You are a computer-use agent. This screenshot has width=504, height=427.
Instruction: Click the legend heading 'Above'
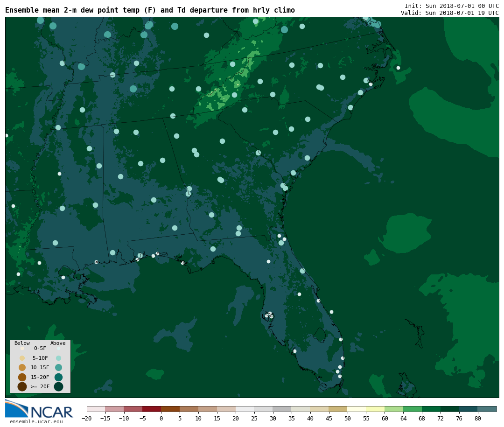[58, 343]
